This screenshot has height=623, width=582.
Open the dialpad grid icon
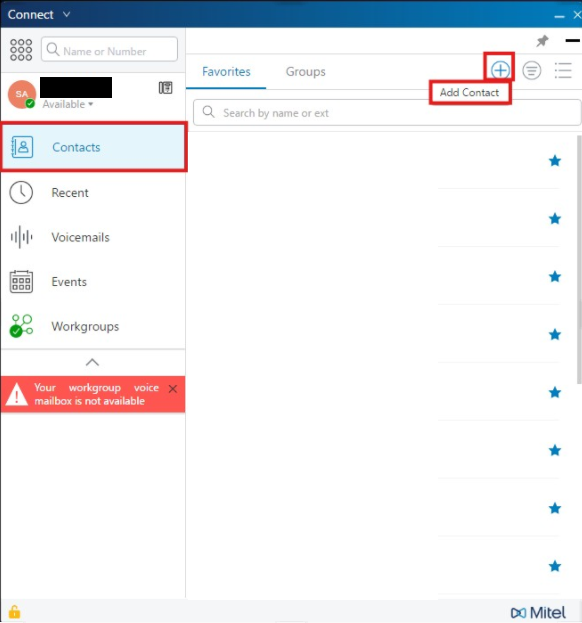(21, 50)
